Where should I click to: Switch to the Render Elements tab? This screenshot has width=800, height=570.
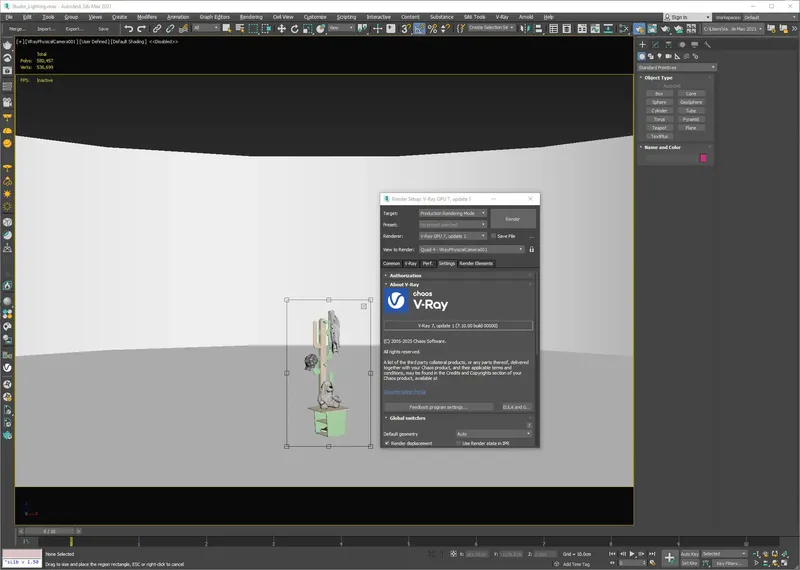(x=476, y=263)
